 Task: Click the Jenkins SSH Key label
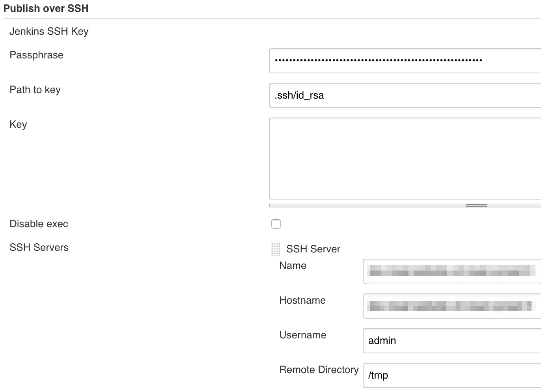[49, 32]
